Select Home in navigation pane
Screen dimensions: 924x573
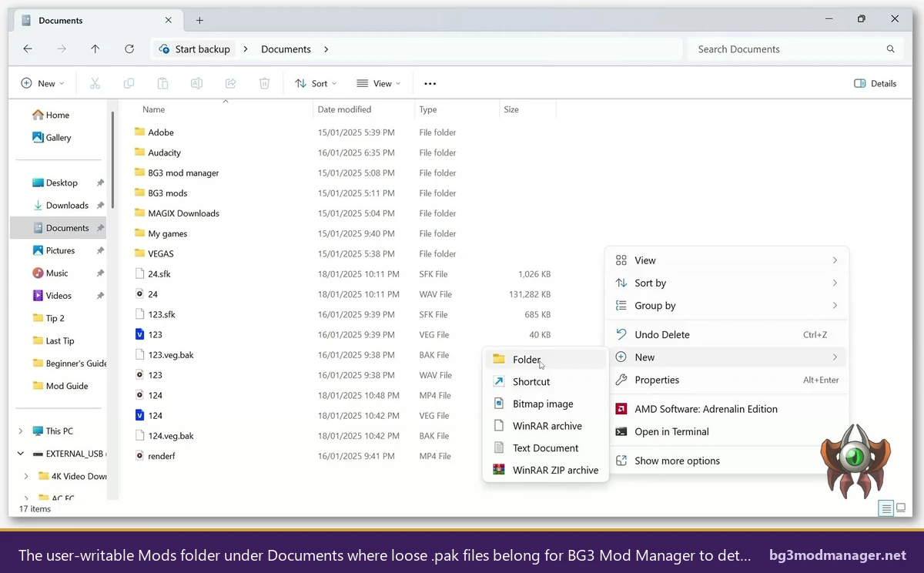(58, 116)
